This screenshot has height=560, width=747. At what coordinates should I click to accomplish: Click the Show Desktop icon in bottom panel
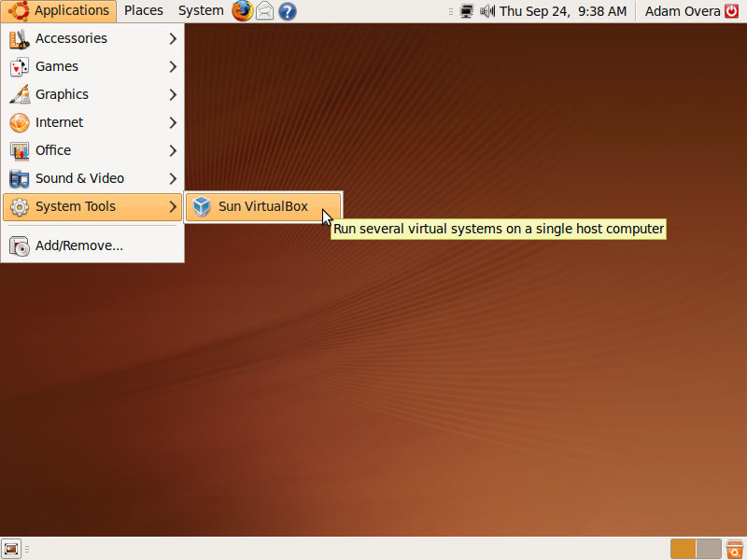[11, 549]
